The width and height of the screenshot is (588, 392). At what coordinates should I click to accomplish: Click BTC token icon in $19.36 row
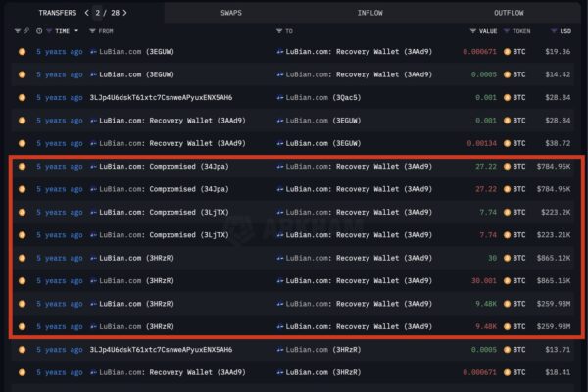(x=508, y=51)
